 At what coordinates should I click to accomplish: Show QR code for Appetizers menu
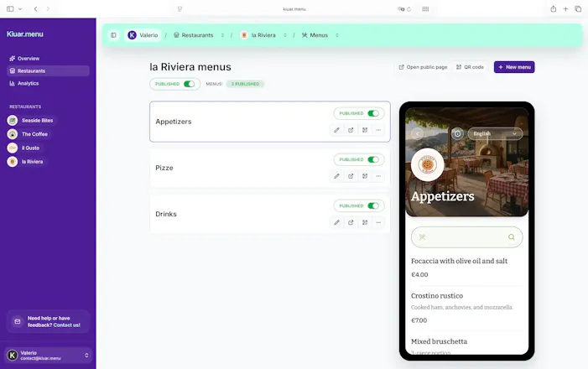(365, 130)
